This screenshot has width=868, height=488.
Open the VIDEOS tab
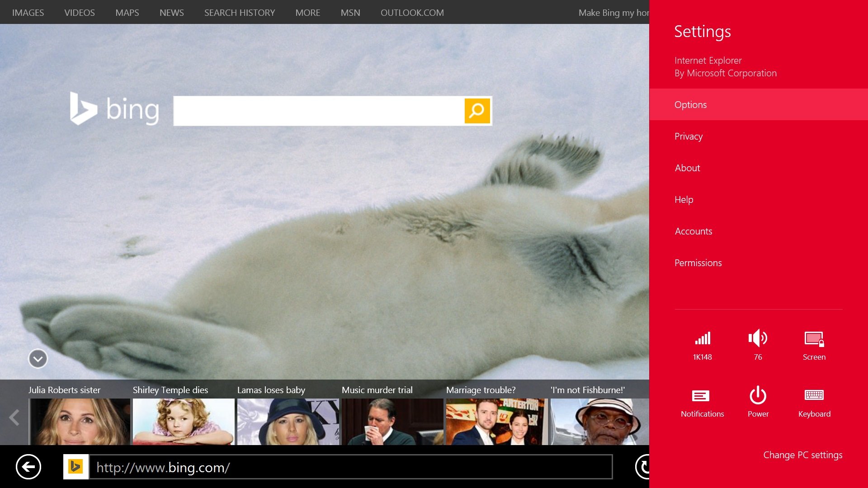[x=80, y=13]
